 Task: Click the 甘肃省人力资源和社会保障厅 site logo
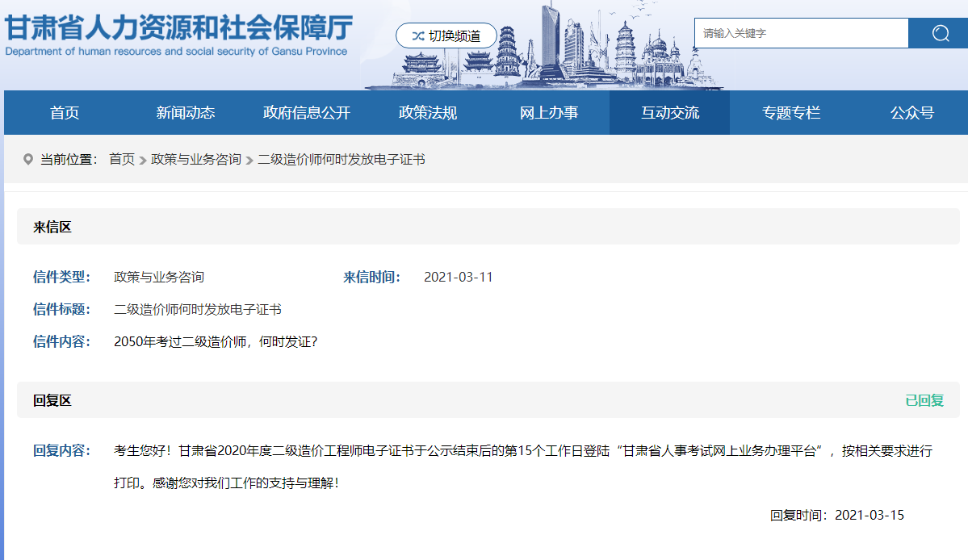(x=178, y=34)
